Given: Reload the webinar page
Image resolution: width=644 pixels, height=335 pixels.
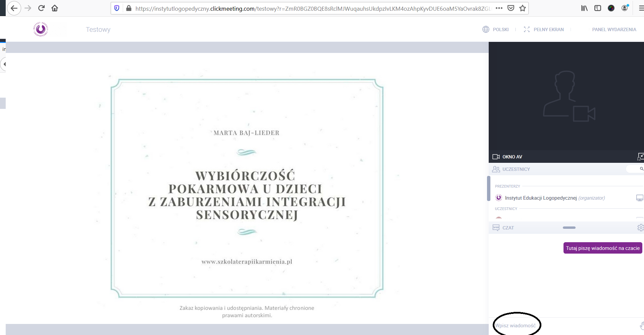Looking at the screenshot, I should (41, 8).
